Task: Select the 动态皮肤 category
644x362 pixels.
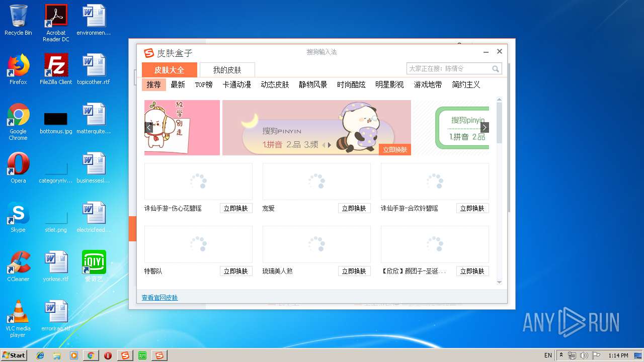Action: tap(275, 84)
